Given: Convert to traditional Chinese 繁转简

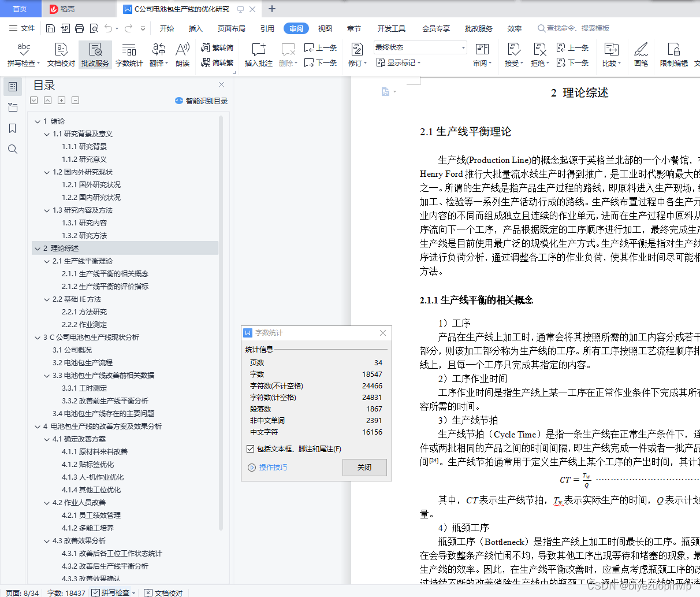Looking at the screenshot, I should [217, 47].
